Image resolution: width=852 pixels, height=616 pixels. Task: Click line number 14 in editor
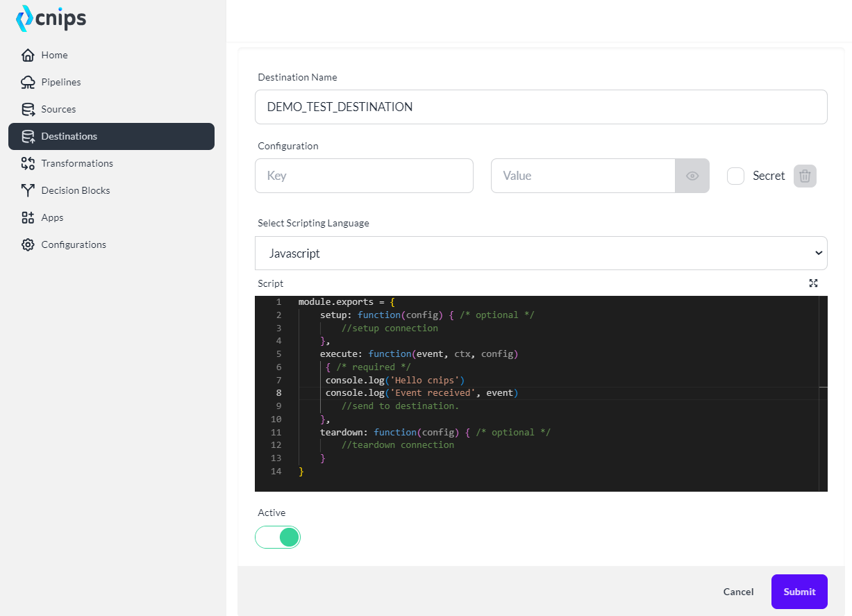point(276,472)
